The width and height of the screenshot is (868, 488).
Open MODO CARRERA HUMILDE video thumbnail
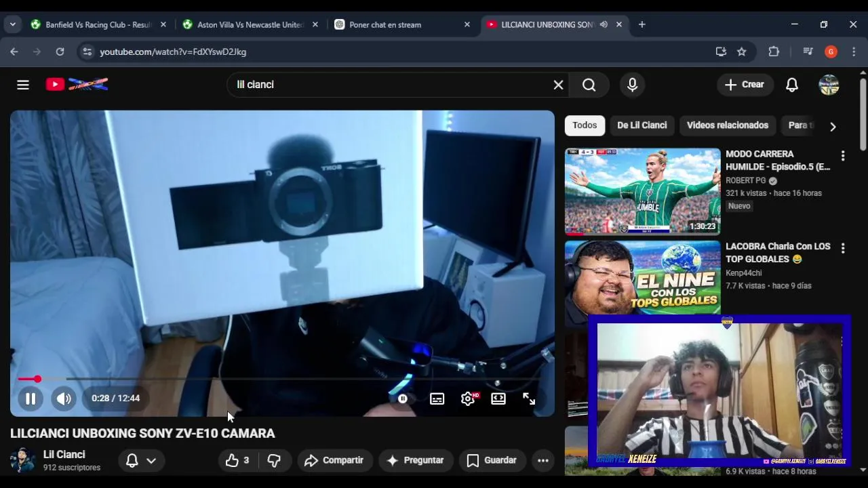pos(642,191)
